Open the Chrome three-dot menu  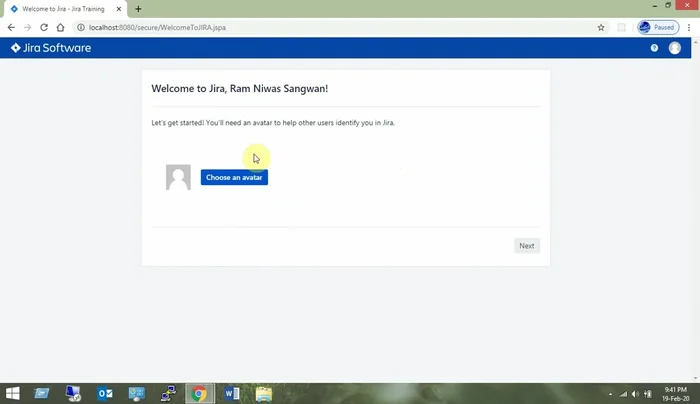click(689, 27)
